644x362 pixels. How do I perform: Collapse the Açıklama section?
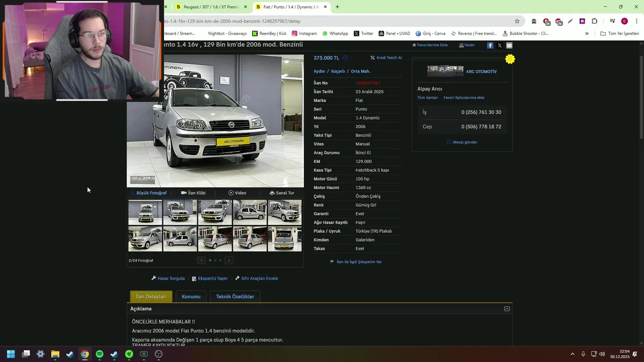(x=507, y=309)
